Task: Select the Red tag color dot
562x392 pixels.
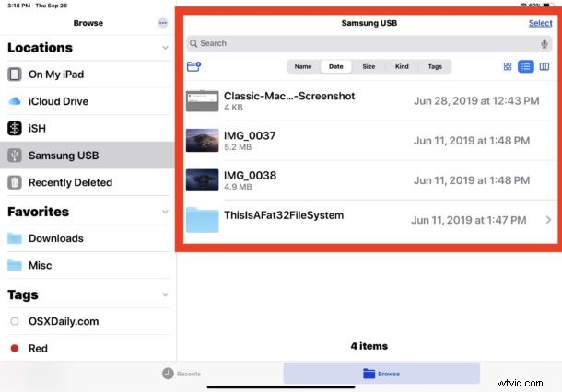Action: tap(15, 348)
